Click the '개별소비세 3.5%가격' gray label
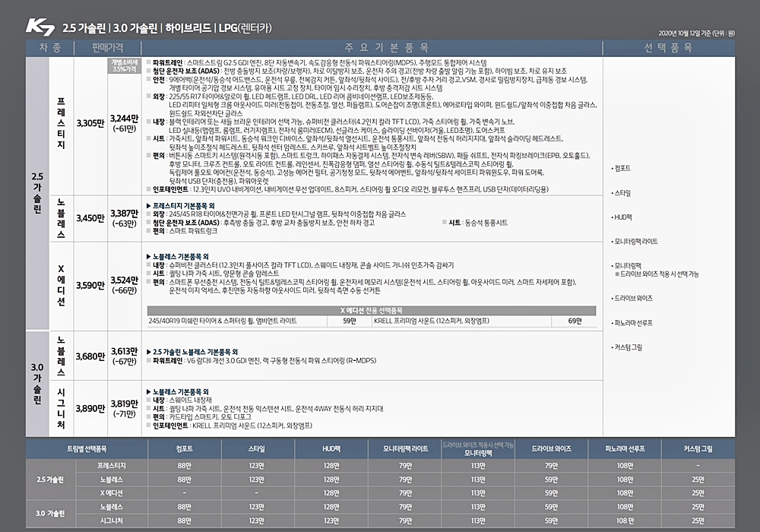Viewport: 760px width, 532px height. point(124,65)
